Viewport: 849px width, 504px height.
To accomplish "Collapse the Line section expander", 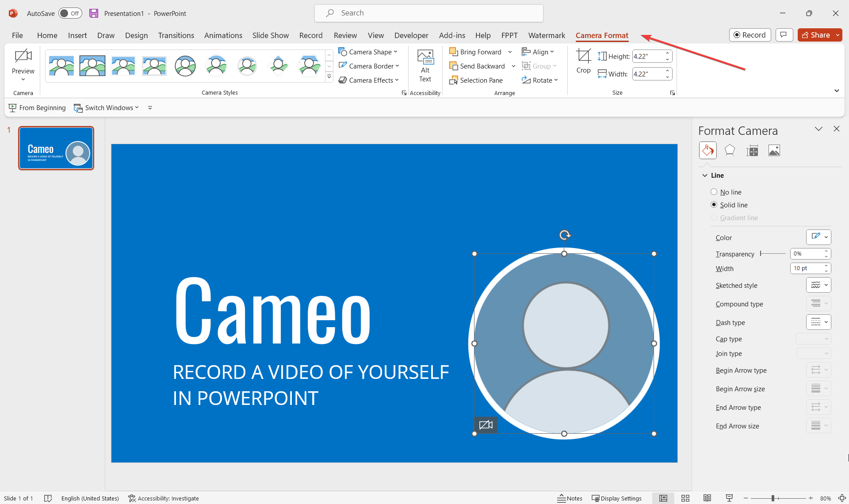I will (705, 176).
